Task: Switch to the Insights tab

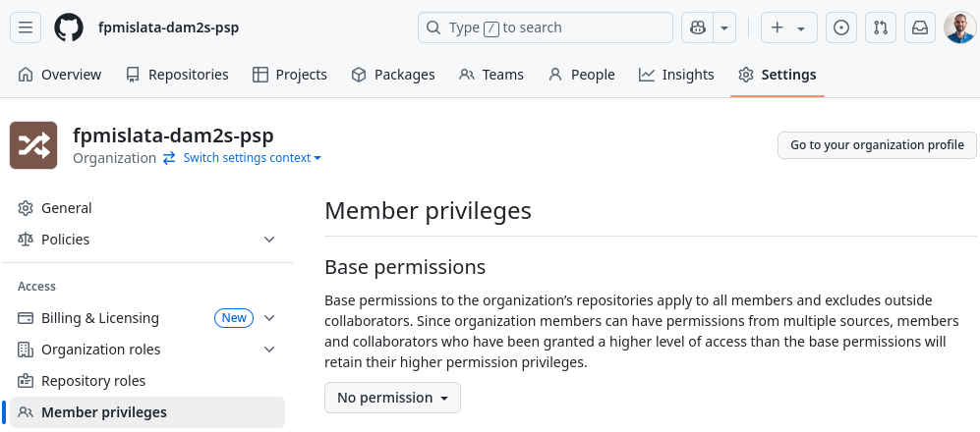Action: [x=675, y=75]
